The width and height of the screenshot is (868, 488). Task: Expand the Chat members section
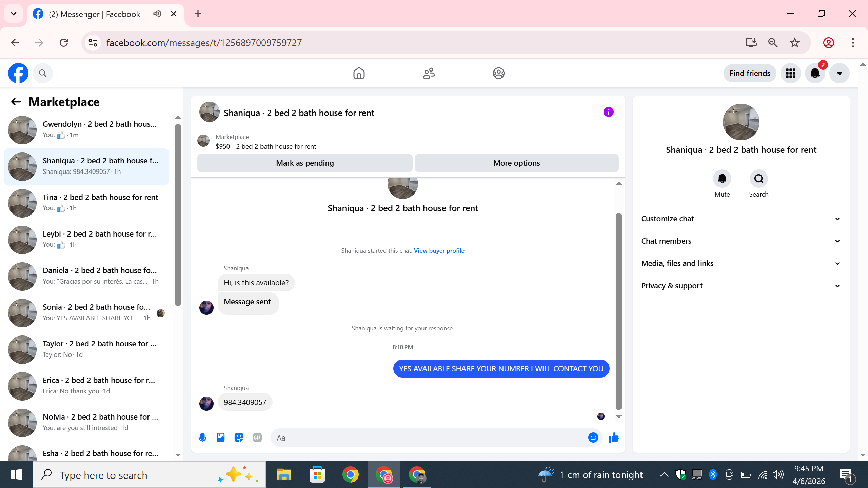[x=741, y=241]
